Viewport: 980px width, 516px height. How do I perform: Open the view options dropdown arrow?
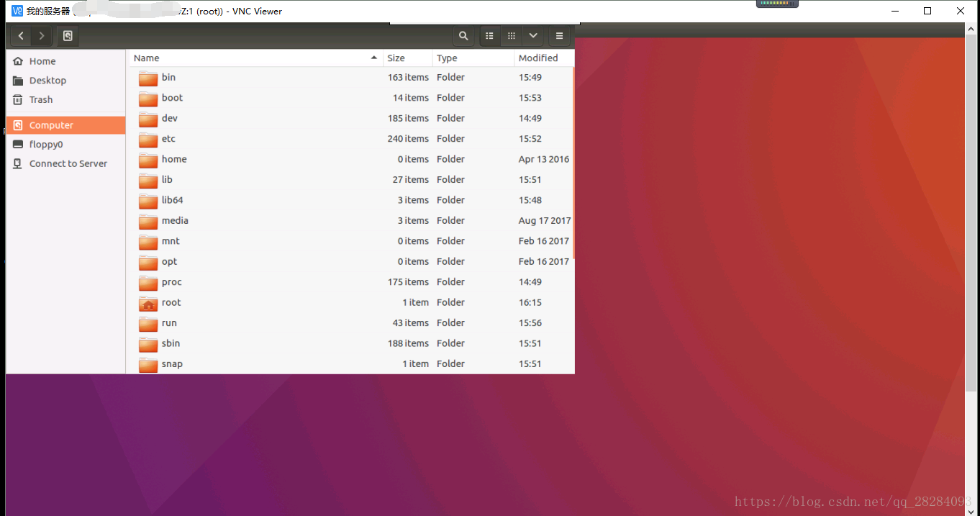tap(532, 36)
